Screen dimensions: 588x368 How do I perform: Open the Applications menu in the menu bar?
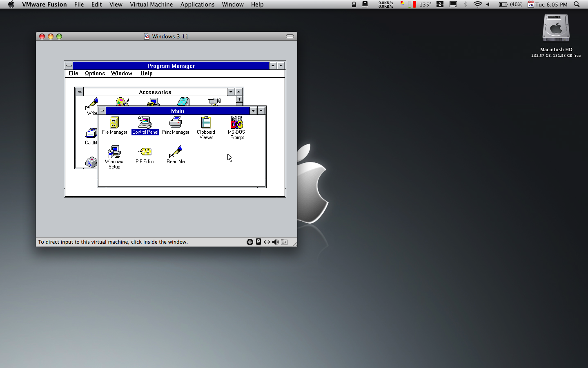[x=197, y=4]
